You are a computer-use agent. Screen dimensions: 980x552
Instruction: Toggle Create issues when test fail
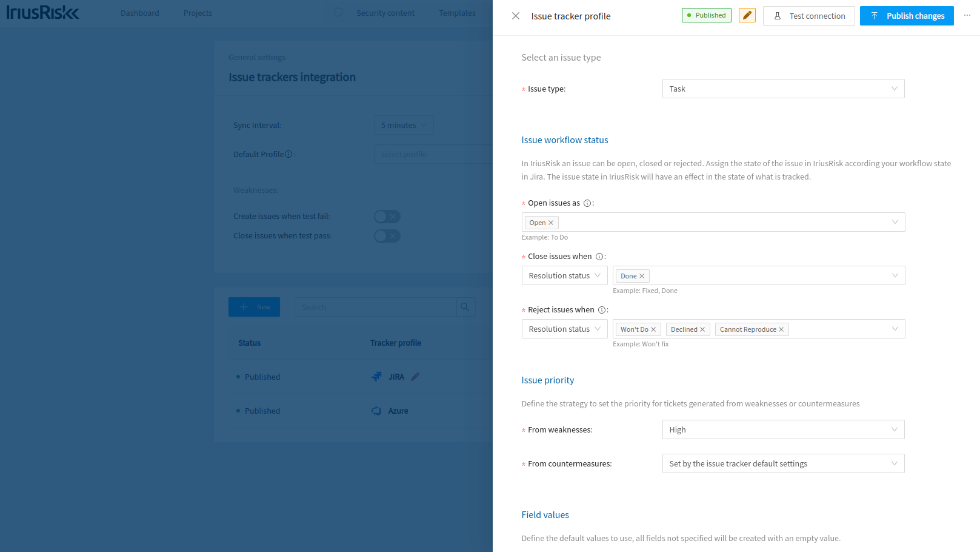point(387,217)
